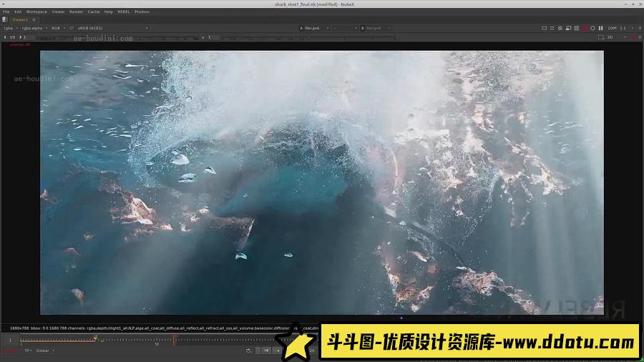
Task: Open the Render menu
Action: point(76,12)
